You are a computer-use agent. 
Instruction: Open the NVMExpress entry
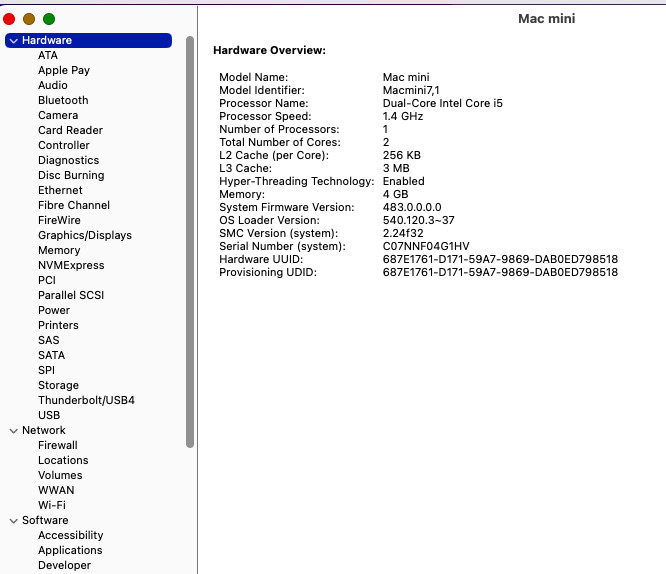pyautogui.click(x=71, y=265)
